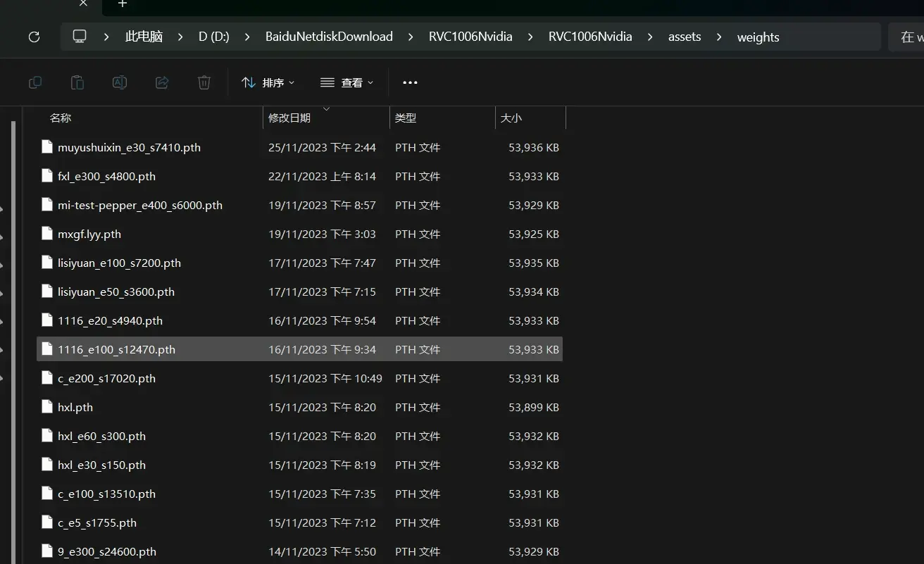Image resolution: width=924 pixels, height=564 pixels.
Task: Click the Share icon in toolbar
Action: (162, 82)
